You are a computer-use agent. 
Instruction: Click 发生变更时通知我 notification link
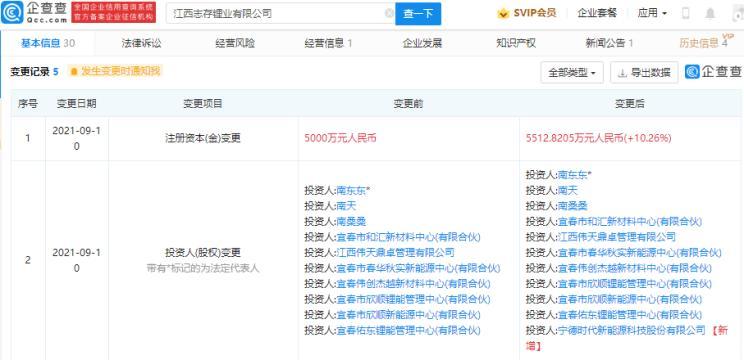pos(121,72)
